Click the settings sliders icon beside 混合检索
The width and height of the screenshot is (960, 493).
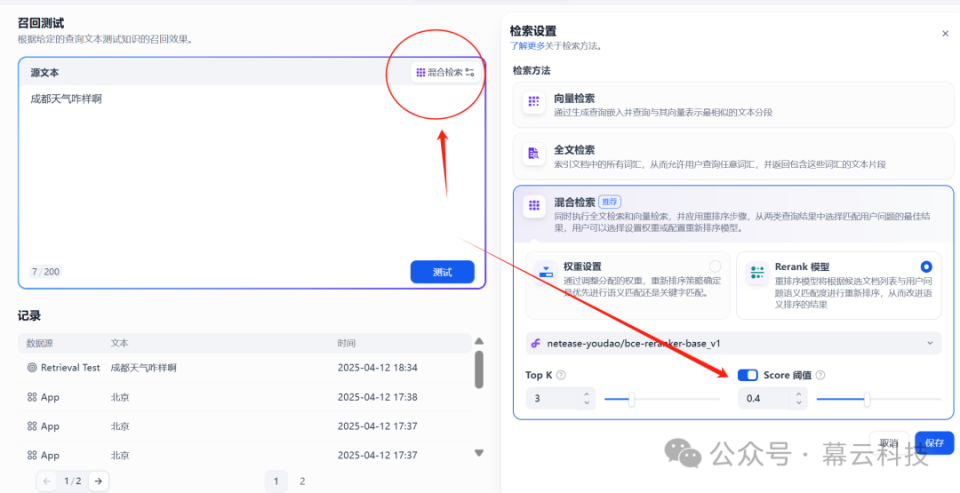coord(470,72)
